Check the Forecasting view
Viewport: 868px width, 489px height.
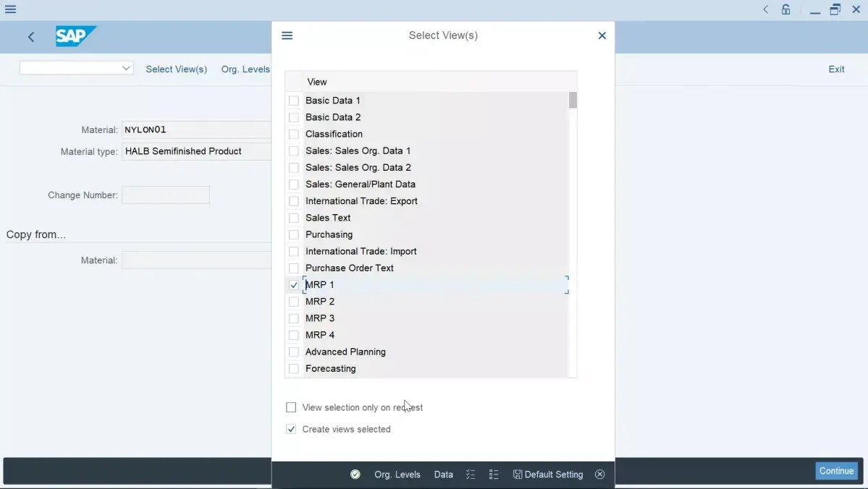(294, 369)
